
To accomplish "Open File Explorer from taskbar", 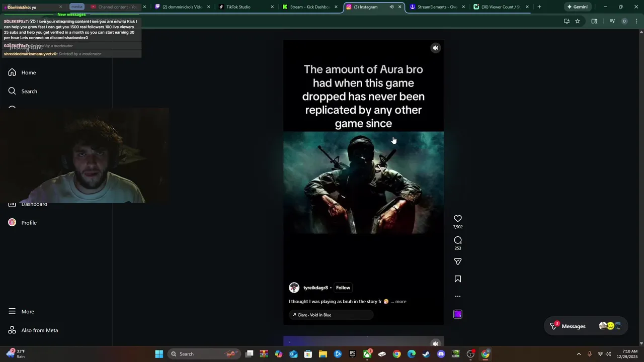I will (323, 354).
